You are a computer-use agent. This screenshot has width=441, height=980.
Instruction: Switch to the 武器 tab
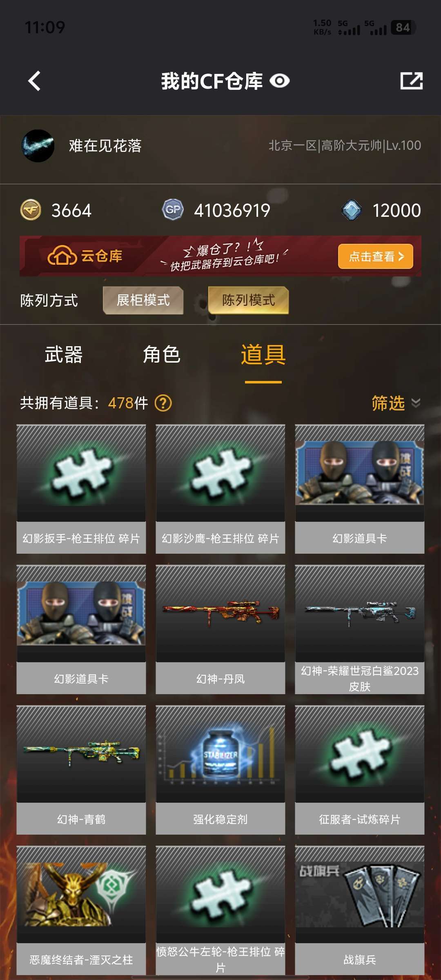(x=64, y=354)
